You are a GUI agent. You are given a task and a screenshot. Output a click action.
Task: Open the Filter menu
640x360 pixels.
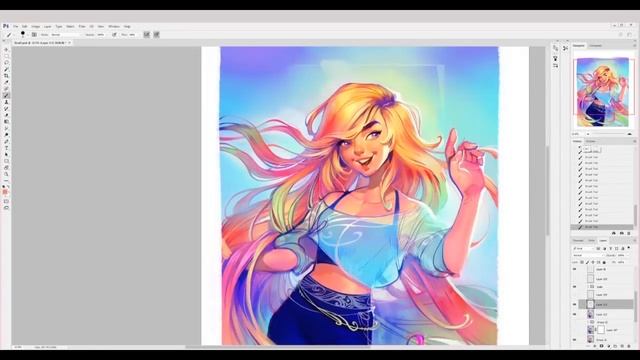coord(82,26)
